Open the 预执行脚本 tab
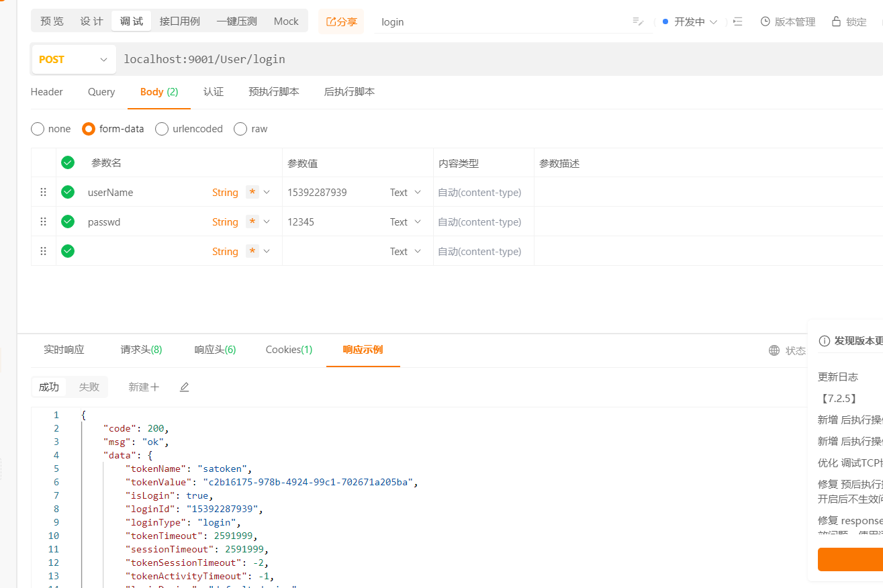The image size is (883, 588). pos(274,92)
